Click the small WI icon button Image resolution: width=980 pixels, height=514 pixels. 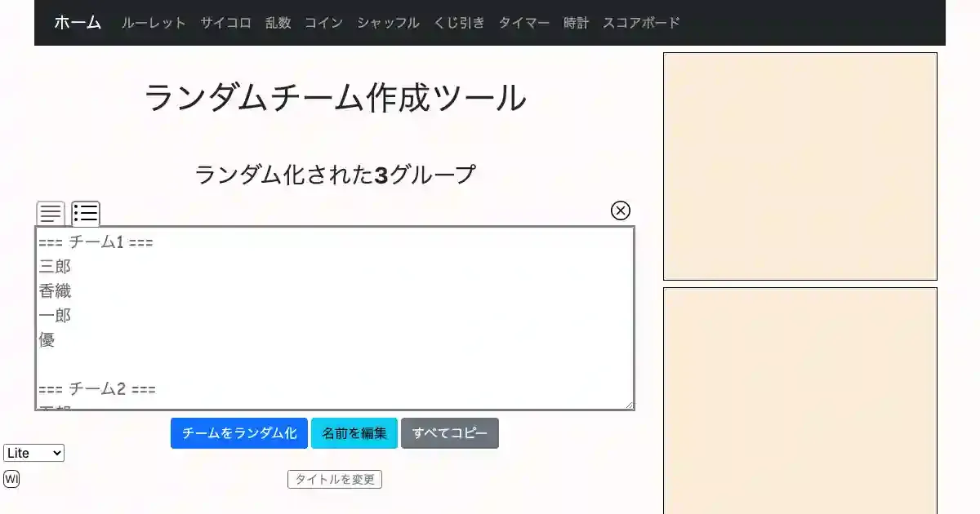click(11, 479)
